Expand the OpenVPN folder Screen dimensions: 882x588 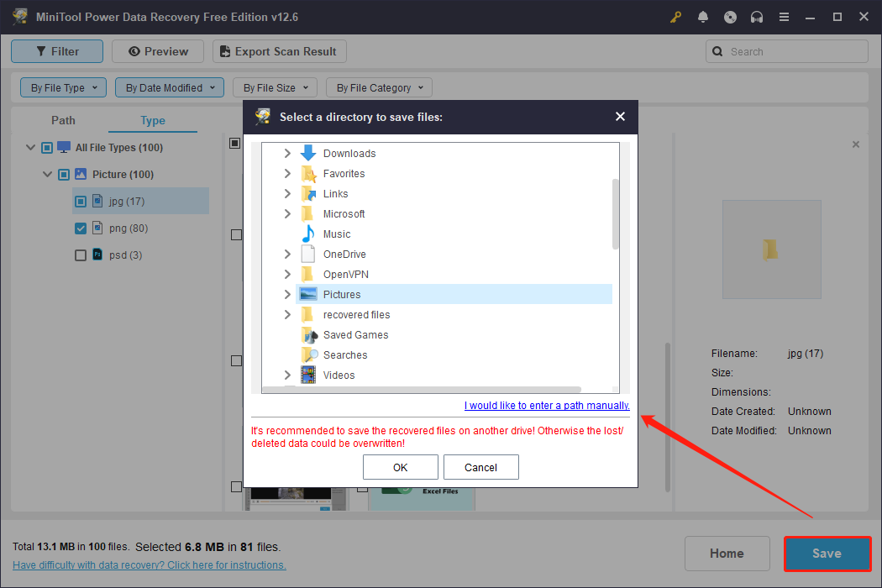click(287, 274)
